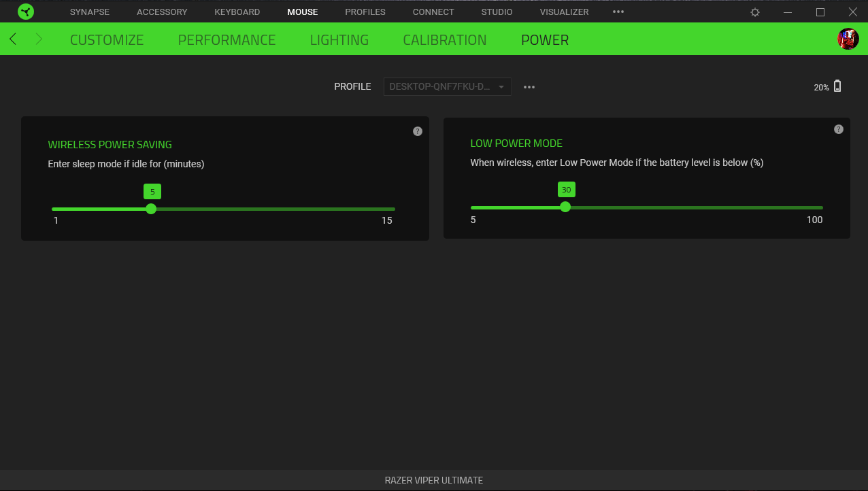This screenshot has height=491, width=868.
Task: Click the Razer logo icon
Action: click(x=26, y=12)
